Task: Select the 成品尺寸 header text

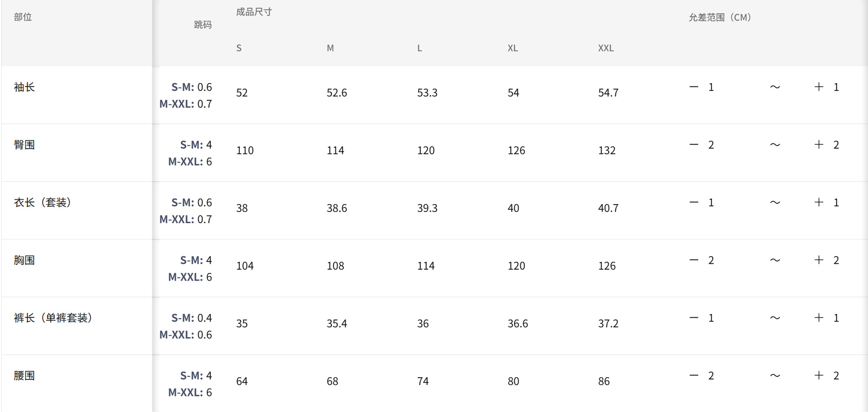Action: pos(254,12)
